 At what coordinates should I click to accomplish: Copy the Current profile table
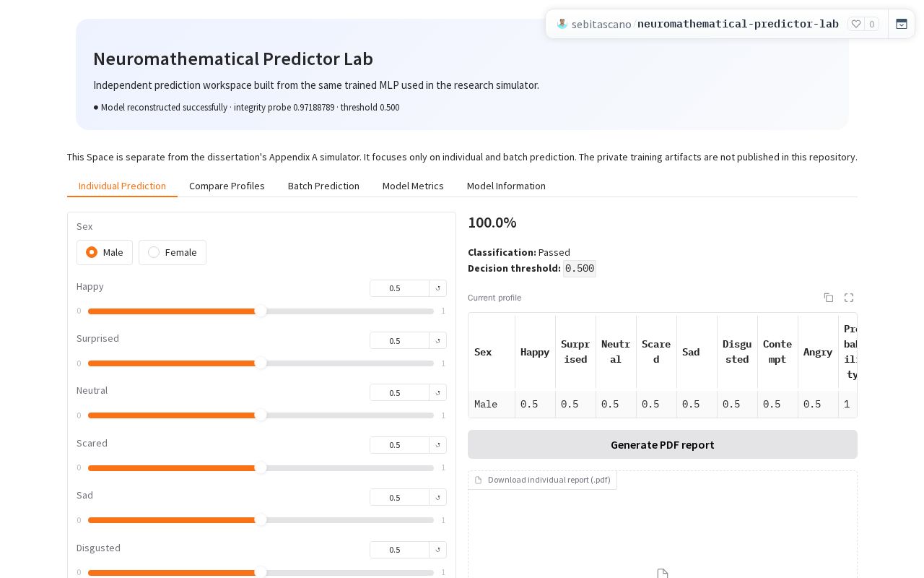click(829, 298)
